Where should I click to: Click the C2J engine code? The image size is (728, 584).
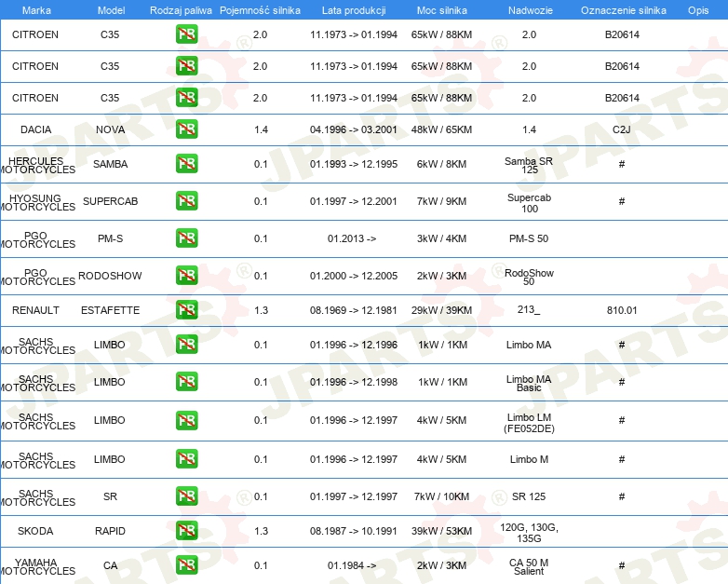[622, 129]
